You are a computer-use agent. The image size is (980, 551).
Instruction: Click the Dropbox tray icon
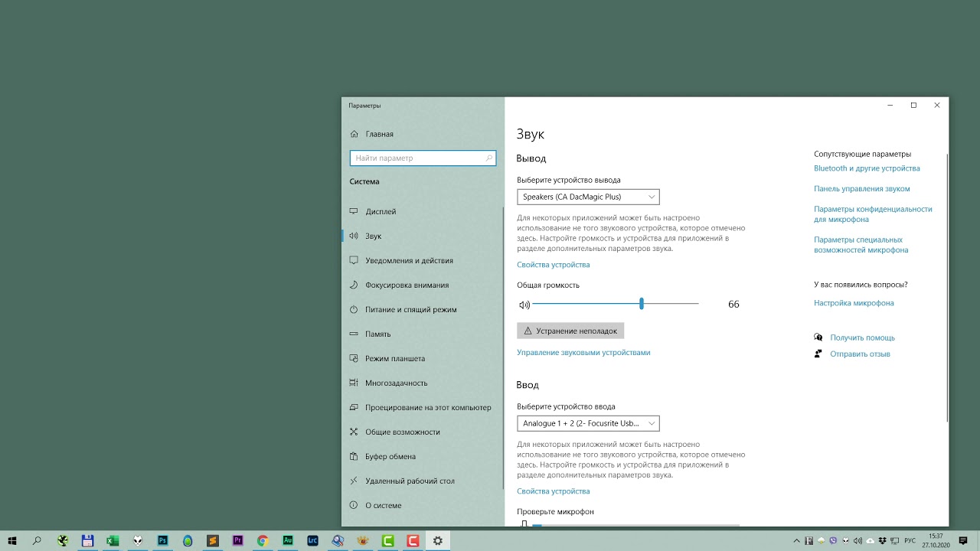[883, 540]
